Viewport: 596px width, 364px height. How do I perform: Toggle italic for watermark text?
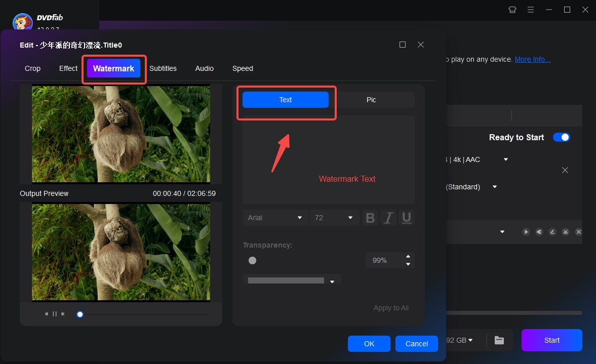coord(388,218)
